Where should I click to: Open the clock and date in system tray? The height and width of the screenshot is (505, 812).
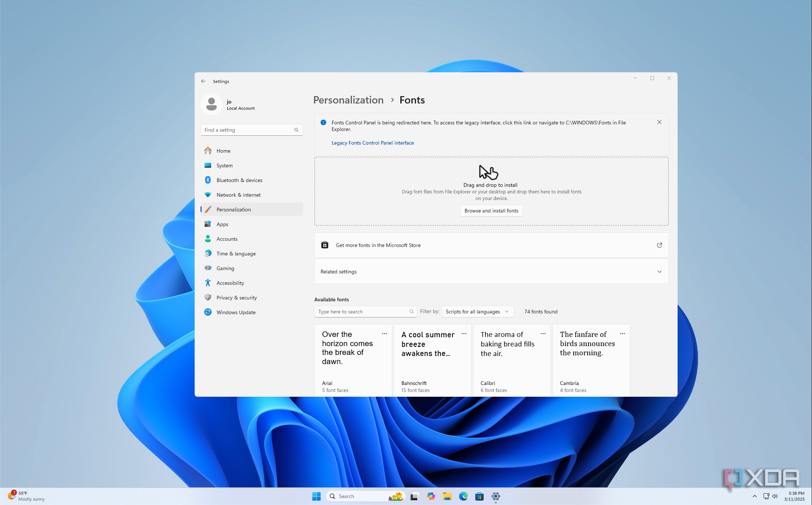point(794,496)
